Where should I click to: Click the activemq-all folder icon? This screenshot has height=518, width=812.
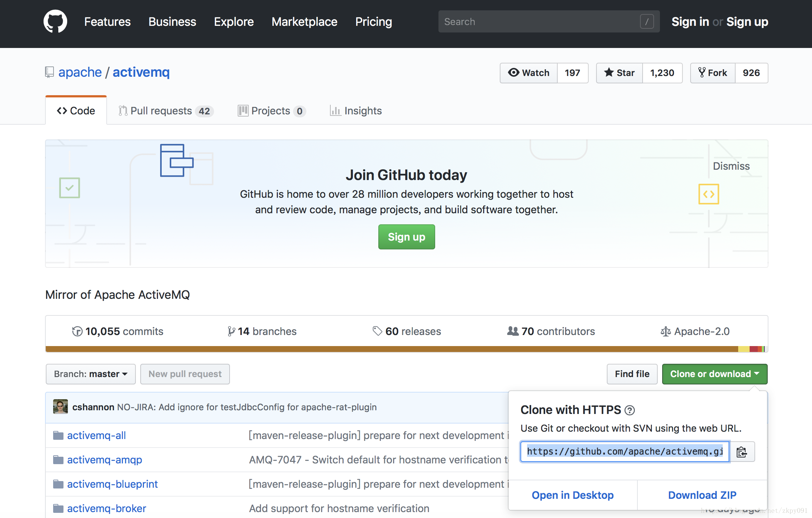58,435
